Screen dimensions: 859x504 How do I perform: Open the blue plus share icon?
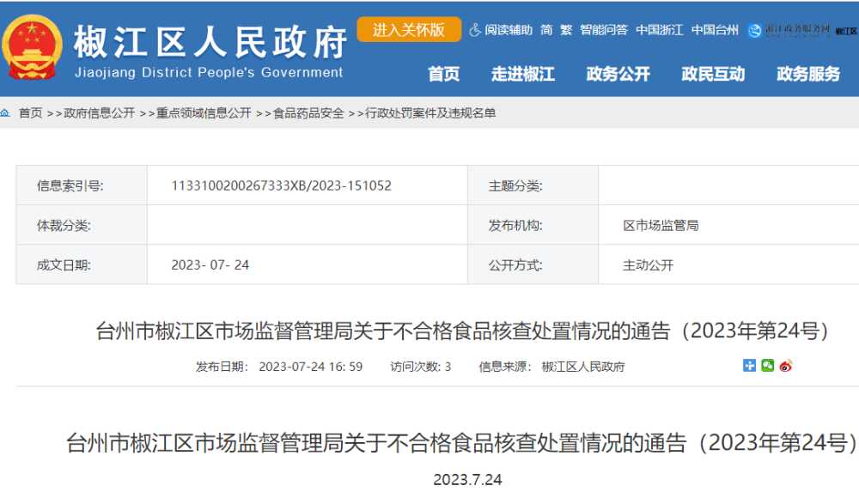(749, 366)
